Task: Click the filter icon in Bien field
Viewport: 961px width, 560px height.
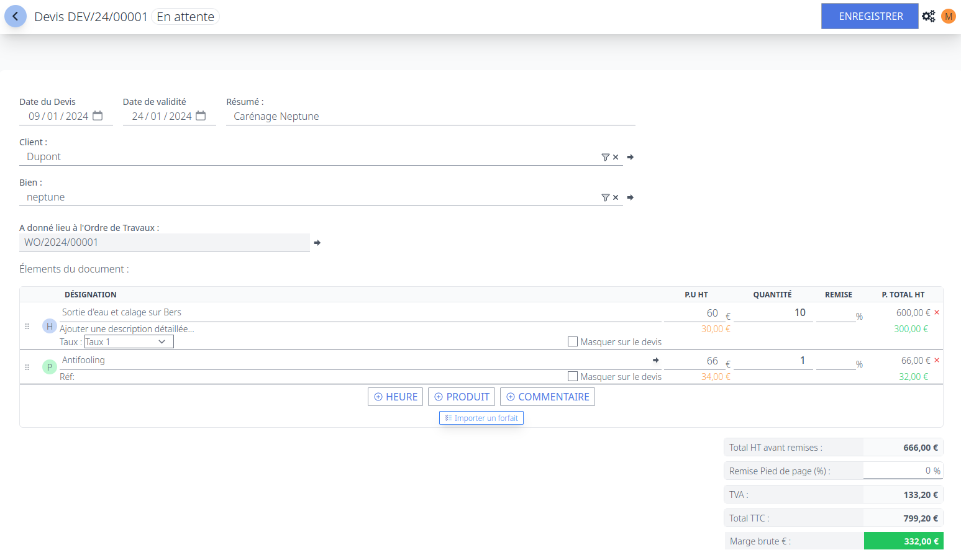Action: coord(605,197)
